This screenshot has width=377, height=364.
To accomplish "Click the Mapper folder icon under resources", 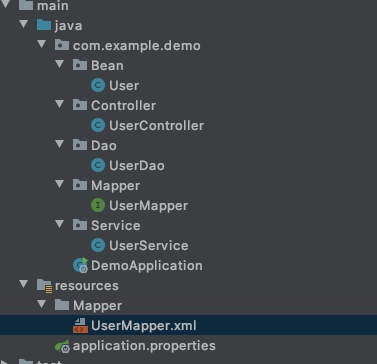I will tap(62, 305).
